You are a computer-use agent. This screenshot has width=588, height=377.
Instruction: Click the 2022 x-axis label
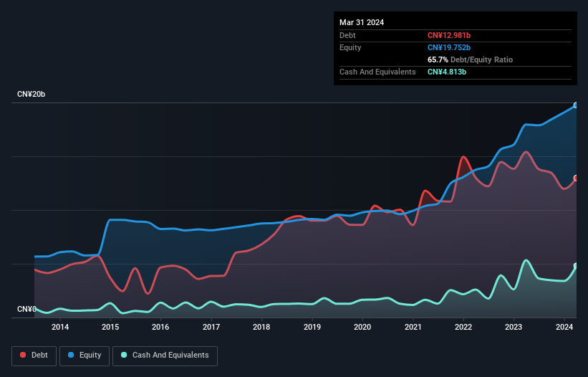click(463, 327)
